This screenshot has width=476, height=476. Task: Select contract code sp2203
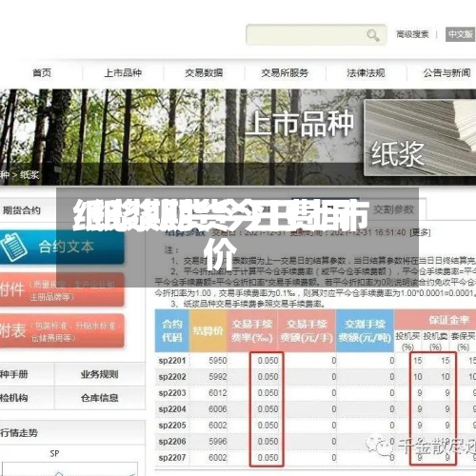[x=172, y=393]
